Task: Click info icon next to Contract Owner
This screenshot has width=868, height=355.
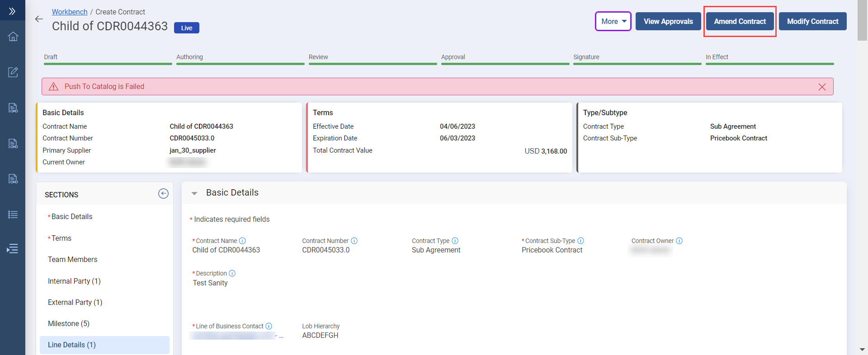Action: [x=679, y=241]
